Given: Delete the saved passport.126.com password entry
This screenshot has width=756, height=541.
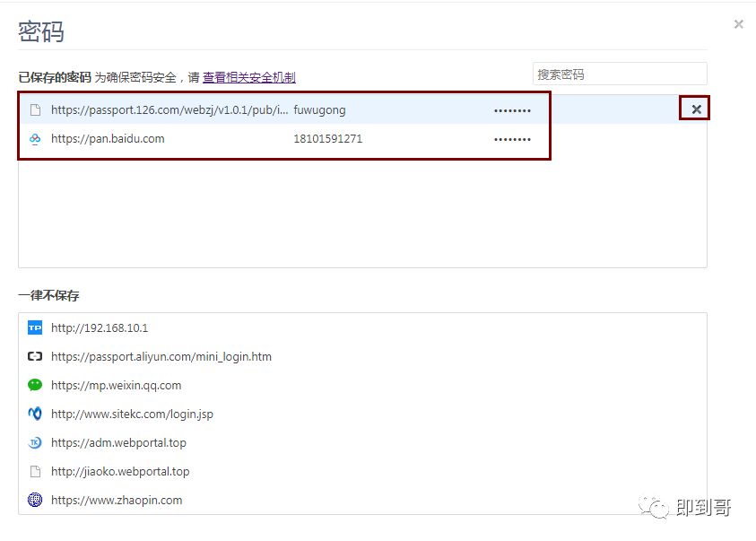Looking at the screenshot, I should pos(696,109).
